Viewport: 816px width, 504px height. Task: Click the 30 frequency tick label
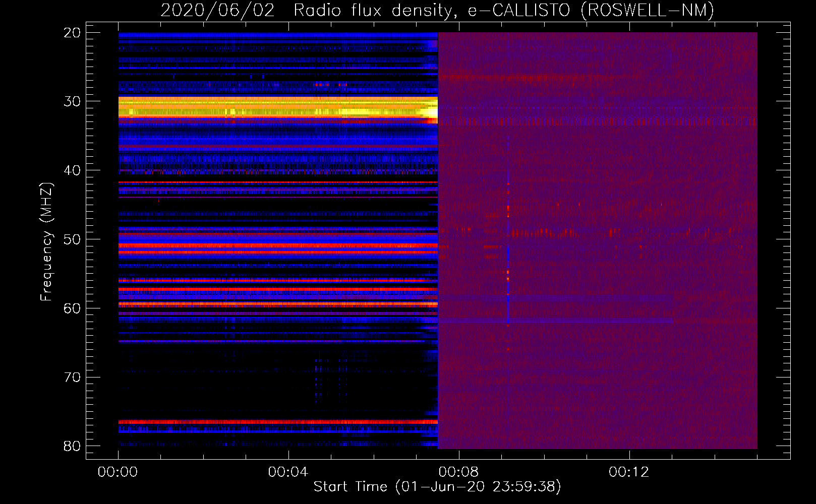tap(72, 101)
